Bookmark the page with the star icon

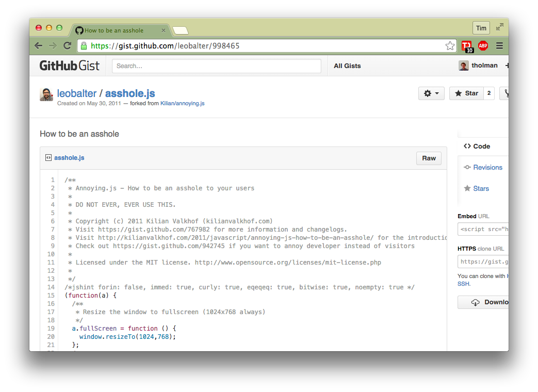tap(450, 45)
